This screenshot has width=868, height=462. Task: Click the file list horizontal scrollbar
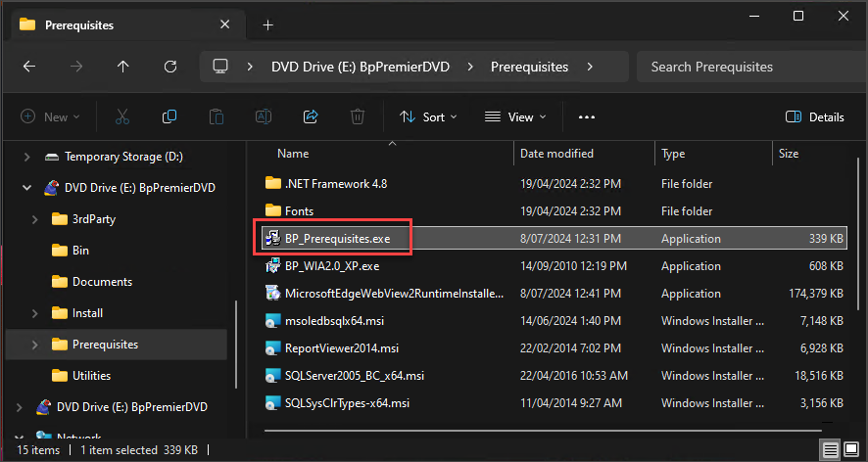pos(543,430)
